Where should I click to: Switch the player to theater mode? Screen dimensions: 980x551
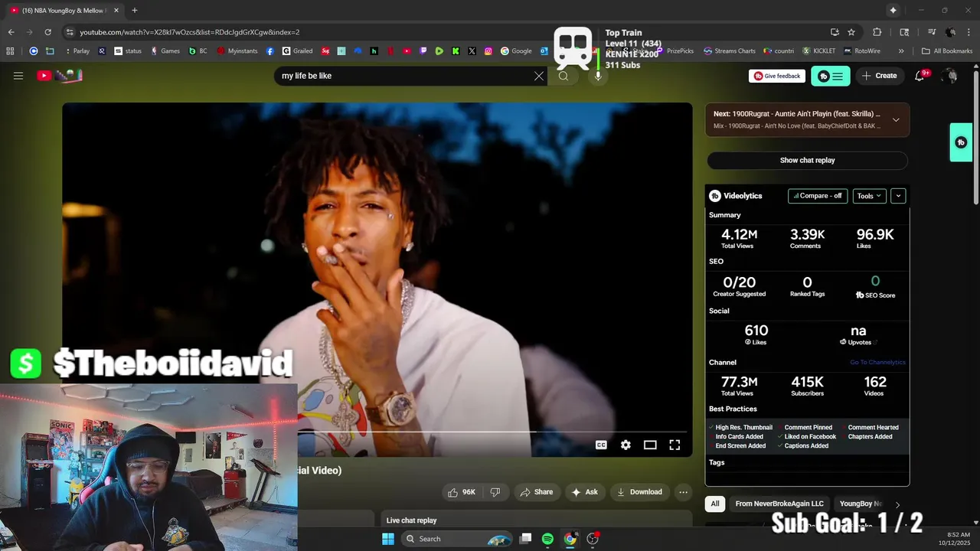(650, 445)
